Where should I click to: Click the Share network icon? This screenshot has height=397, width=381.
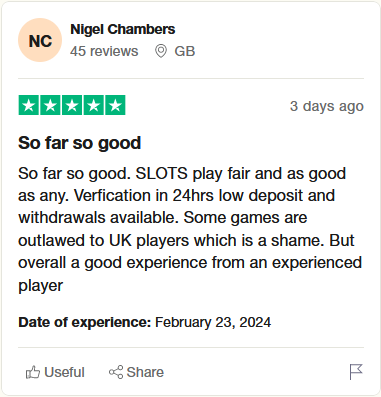(116, 372)
